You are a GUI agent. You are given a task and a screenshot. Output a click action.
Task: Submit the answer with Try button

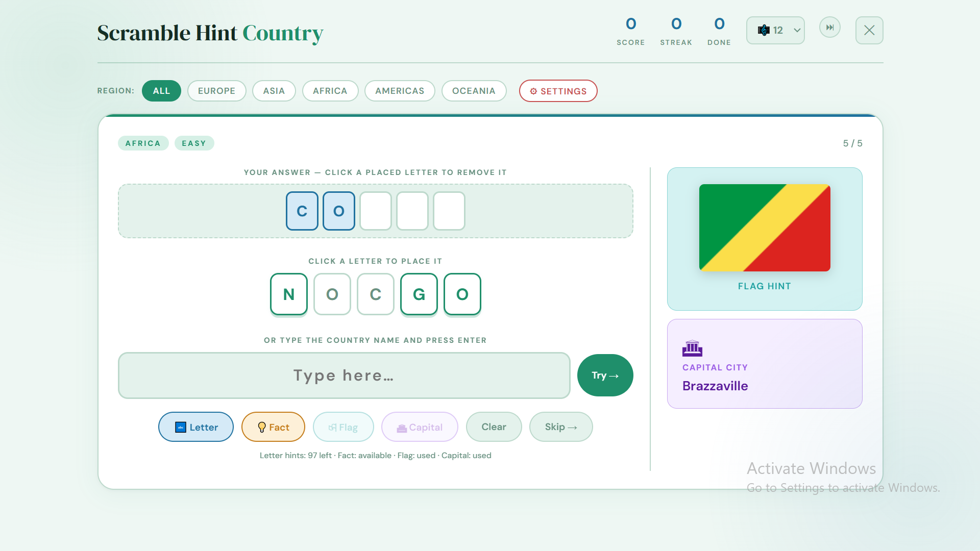click(605, 375)
